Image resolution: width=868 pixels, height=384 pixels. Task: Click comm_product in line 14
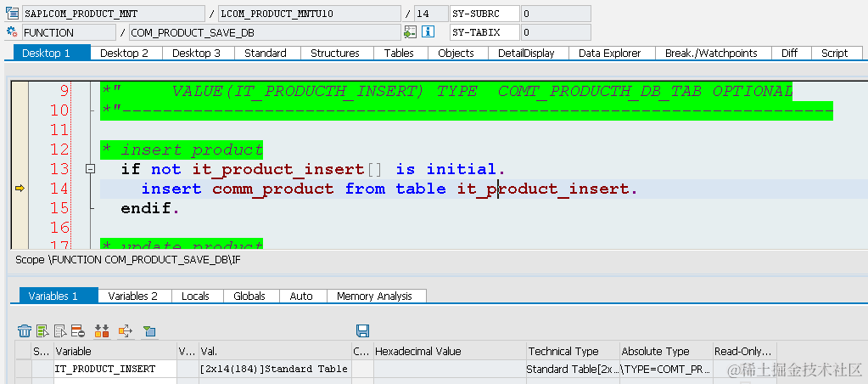pos(273,189)
